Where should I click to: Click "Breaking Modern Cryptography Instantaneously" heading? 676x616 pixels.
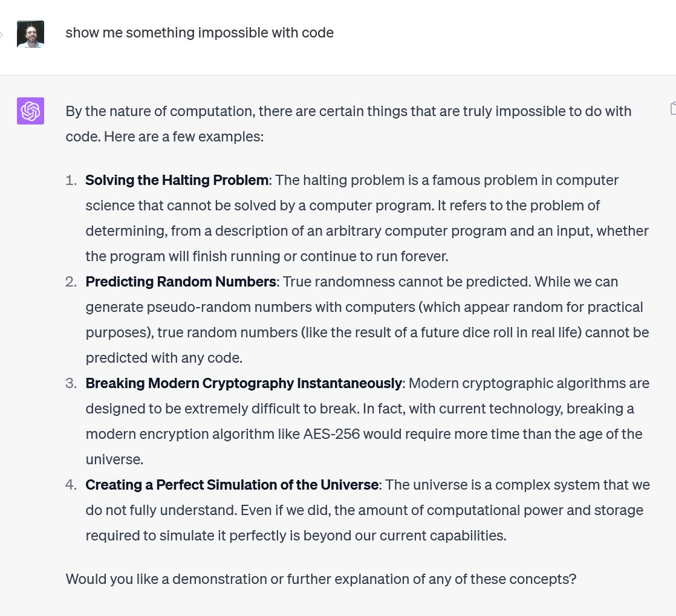[x=244, y=383]
